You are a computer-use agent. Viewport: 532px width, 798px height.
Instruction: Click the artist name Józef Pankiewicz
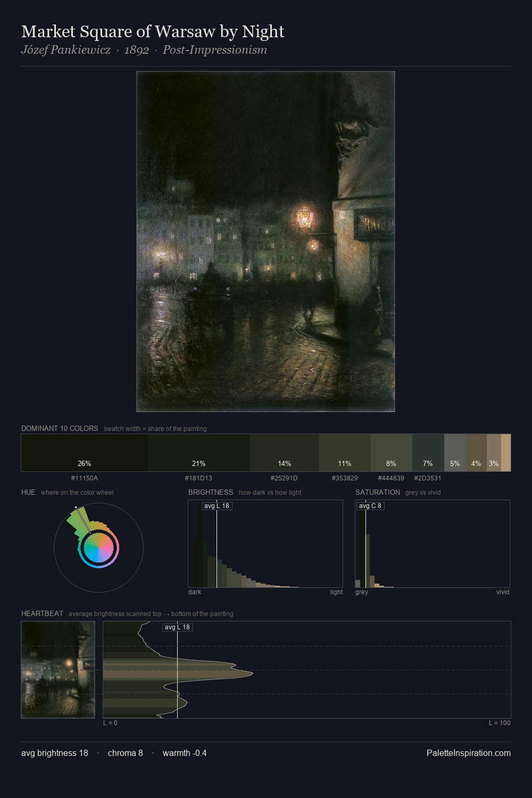tap(66, 50)
